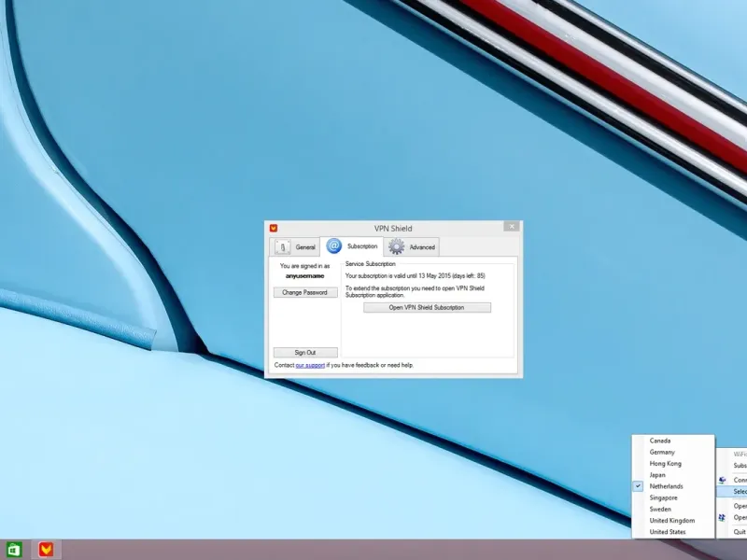Click the Advanced tab's gear icon
The width and height of the screenshot is (747, 560).
[x=396, y=246]
